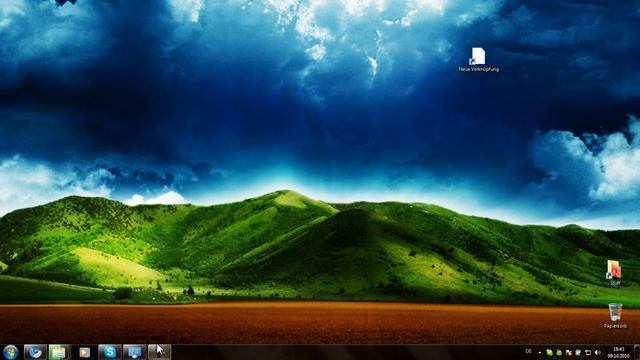Click the taskbar button under the mouse cursor

(x=159, y=352)
